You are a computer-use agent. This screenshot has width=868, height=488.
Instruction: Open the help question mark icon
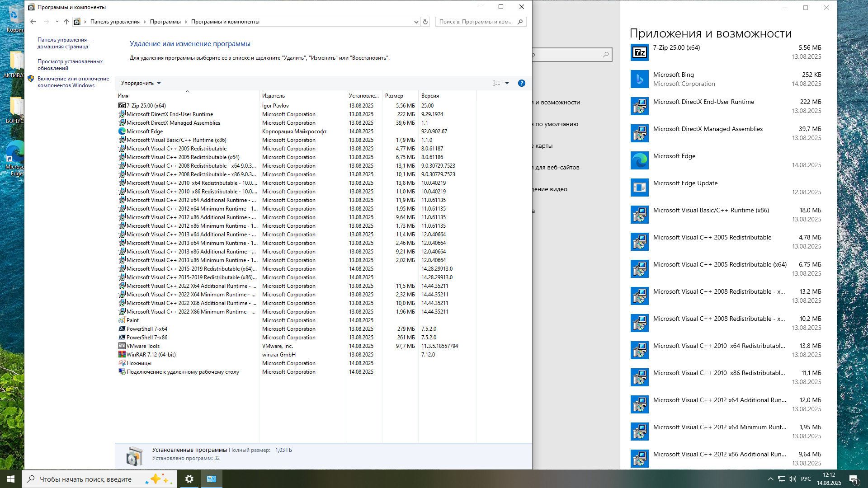coord(522,83)
